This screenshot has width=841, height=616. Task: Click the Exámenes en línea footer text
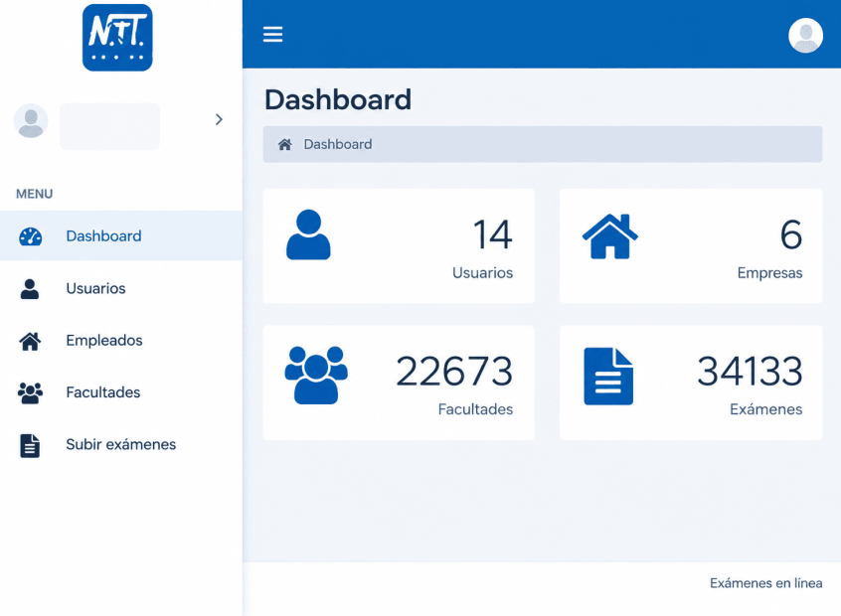pos(765,583)
